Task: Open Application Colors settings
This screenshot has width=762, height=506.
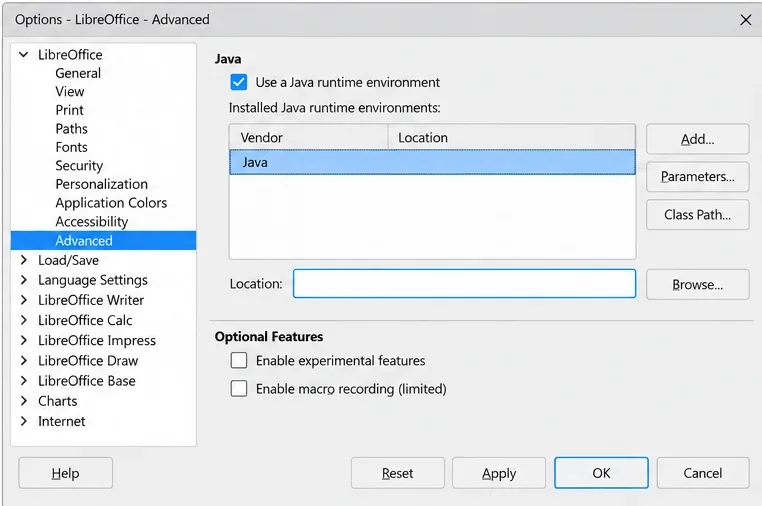Action: pos(111,203)
